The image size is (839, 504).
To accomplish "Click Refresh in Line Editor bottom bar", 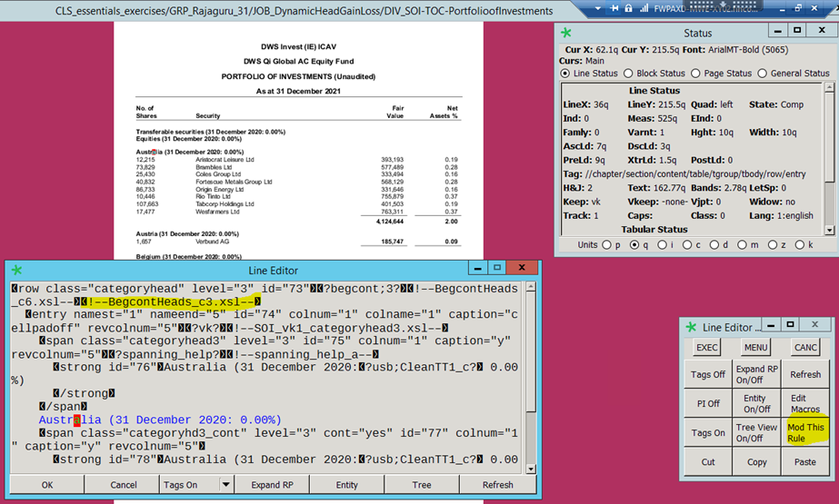I will [497, 485].
